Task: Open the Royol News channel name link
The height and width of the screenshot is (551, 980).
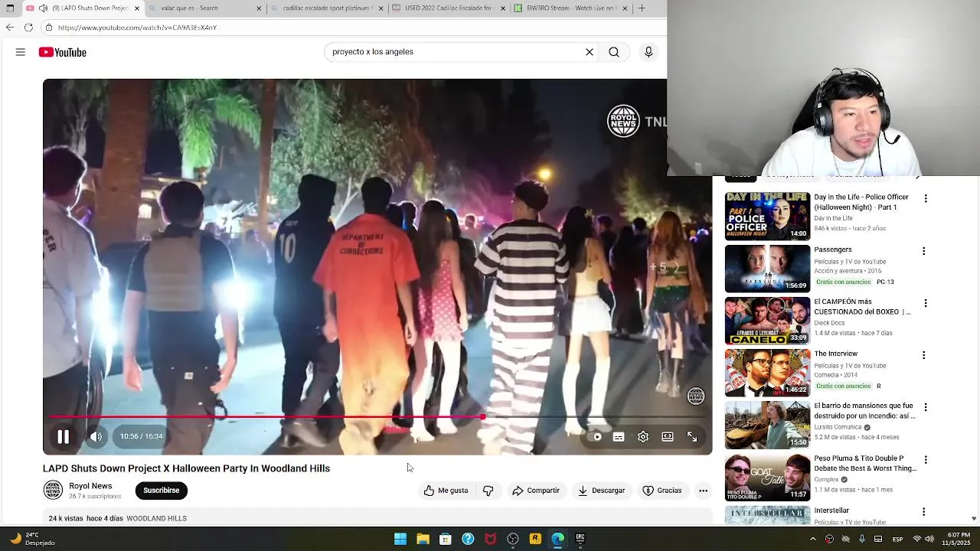Action: (90, 486)
